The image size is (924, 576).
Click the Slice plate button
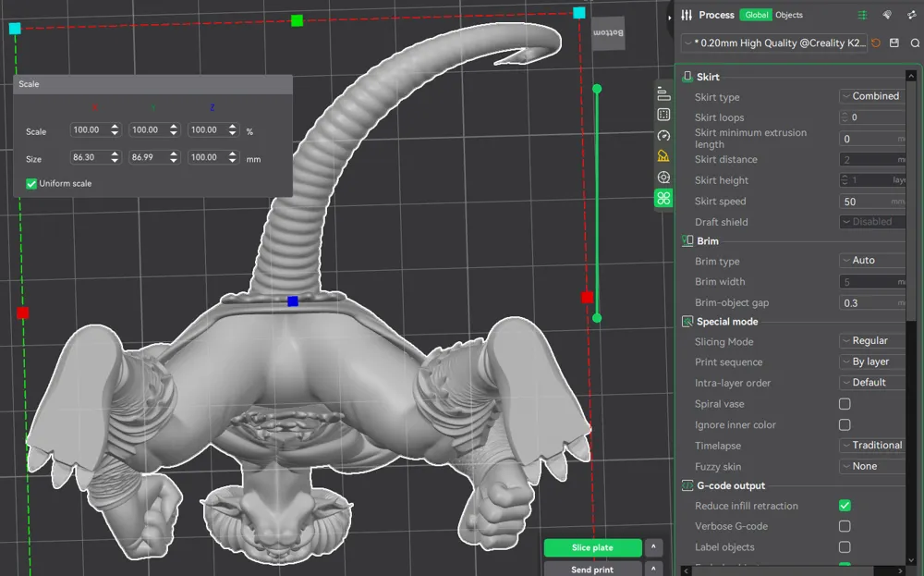[x=592, y=547]
